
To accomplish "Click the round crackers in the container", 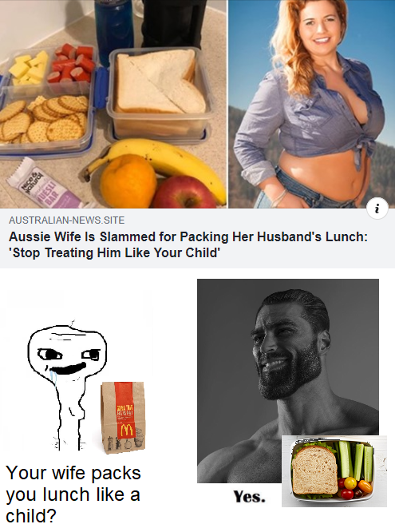I will 44,119.
